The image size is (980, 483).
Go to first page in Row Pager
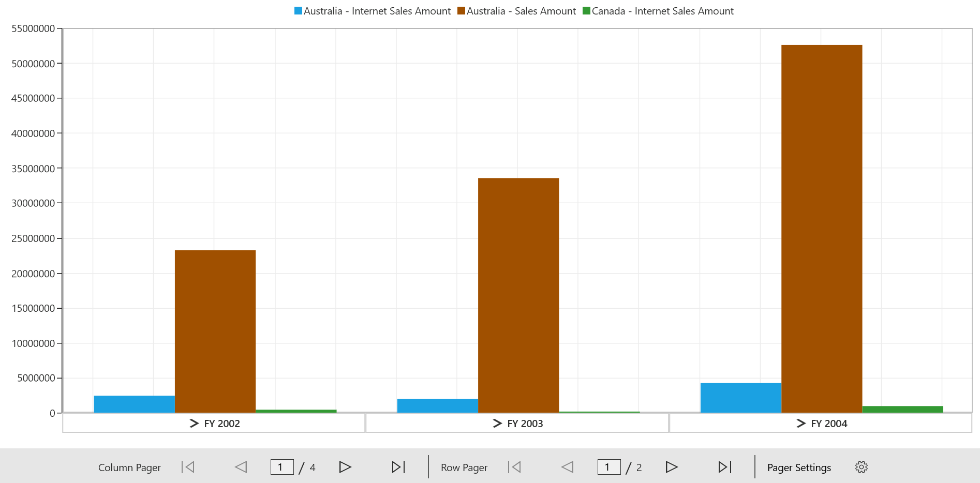click(515, 467)
